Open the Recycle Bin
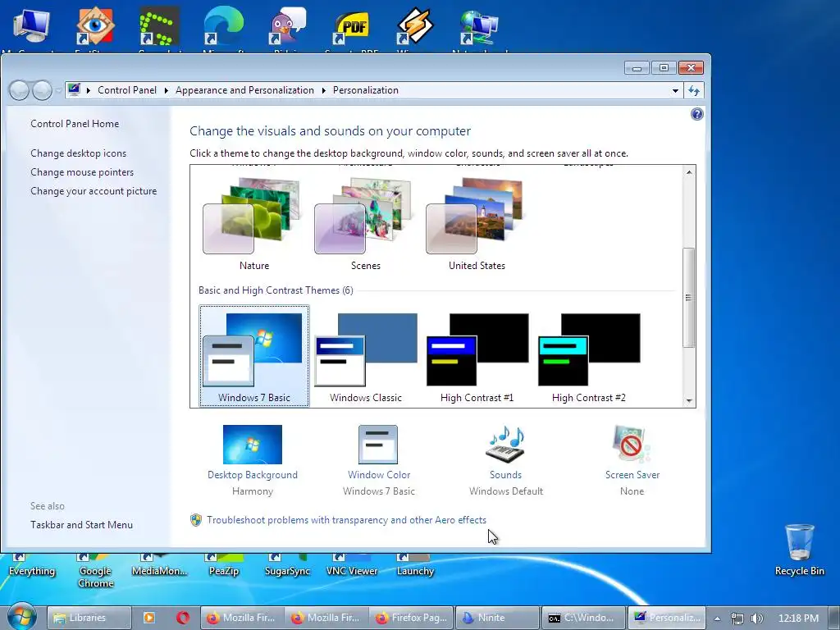Screen dimensions: 840x630 (x=799, y=550)
